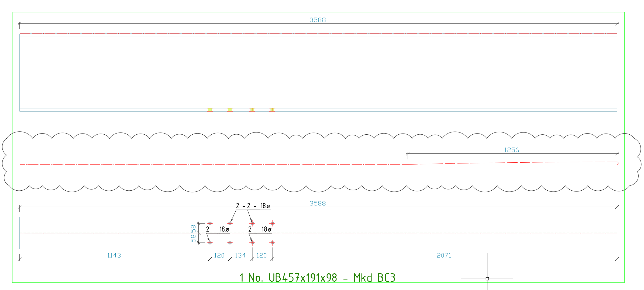The width and height of the screenshot is (644, 290).
Task: Pick the 120 dimension between 134 and 2071
Action: [x=261, y=255]
